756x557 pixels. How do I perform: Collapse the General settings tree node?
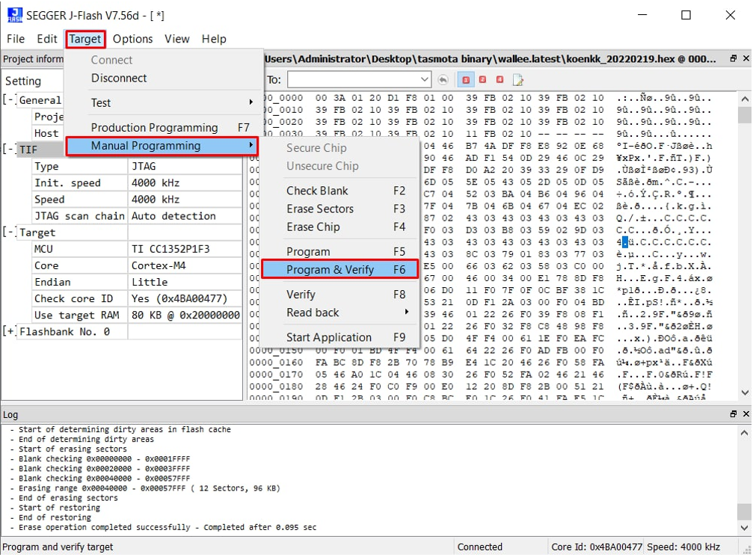9,100
